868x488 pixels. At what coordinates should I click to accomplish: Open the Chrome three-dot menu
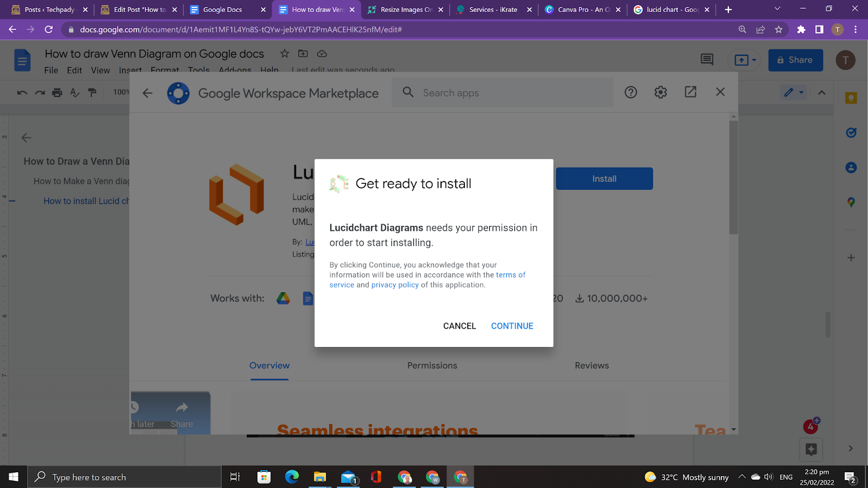click(x=856, y=29)
